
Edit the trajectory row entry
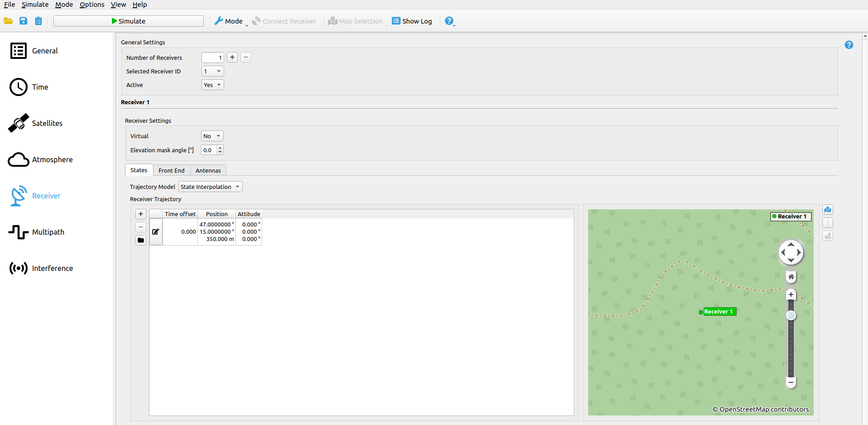pos(155,232)
